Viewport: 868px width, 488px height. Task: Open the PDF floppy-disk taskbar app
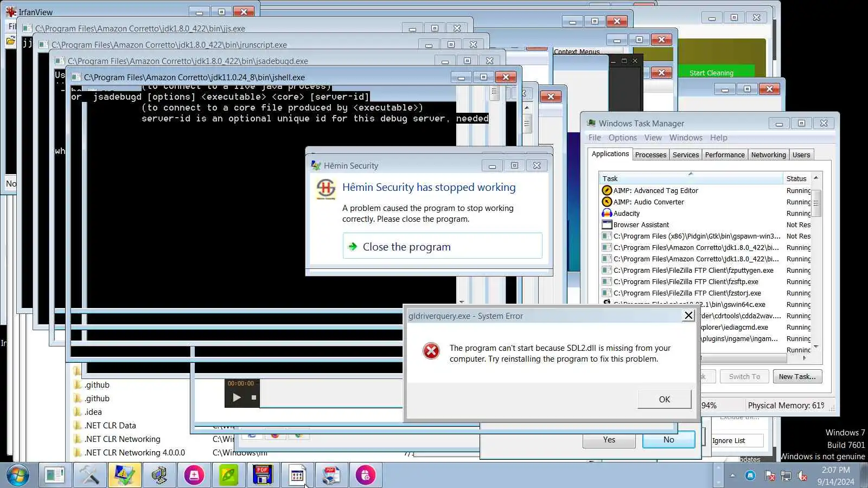coord(263,476)
